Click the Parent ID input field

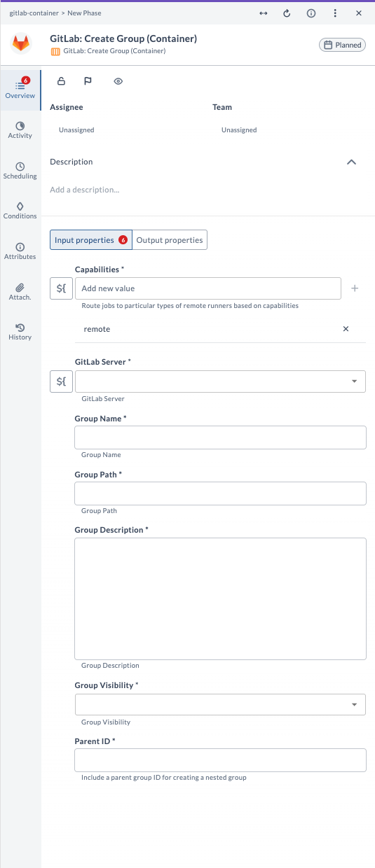coord(220,760)
